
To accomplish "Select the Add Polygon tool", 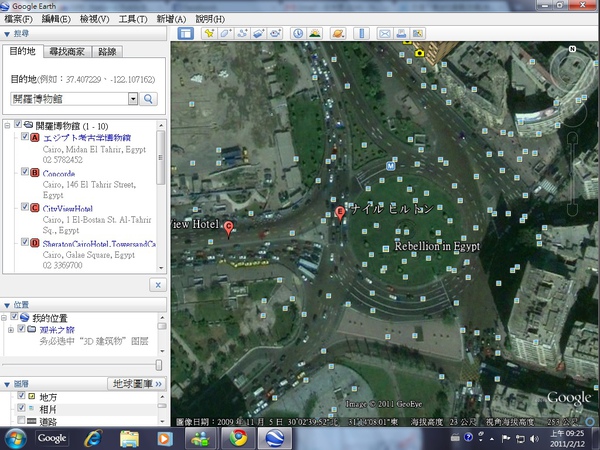I will (x=226, y=34).
